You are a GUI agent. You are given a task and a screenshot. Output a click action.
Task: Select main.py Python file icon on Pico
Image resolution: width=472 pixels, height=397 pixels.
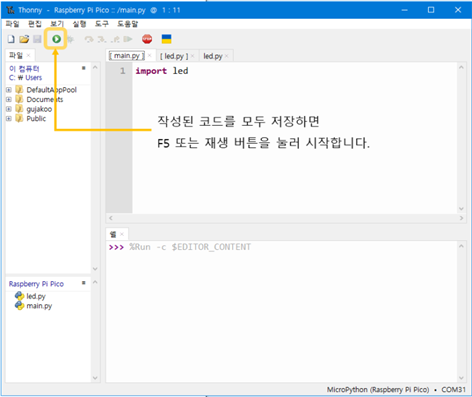19,305
